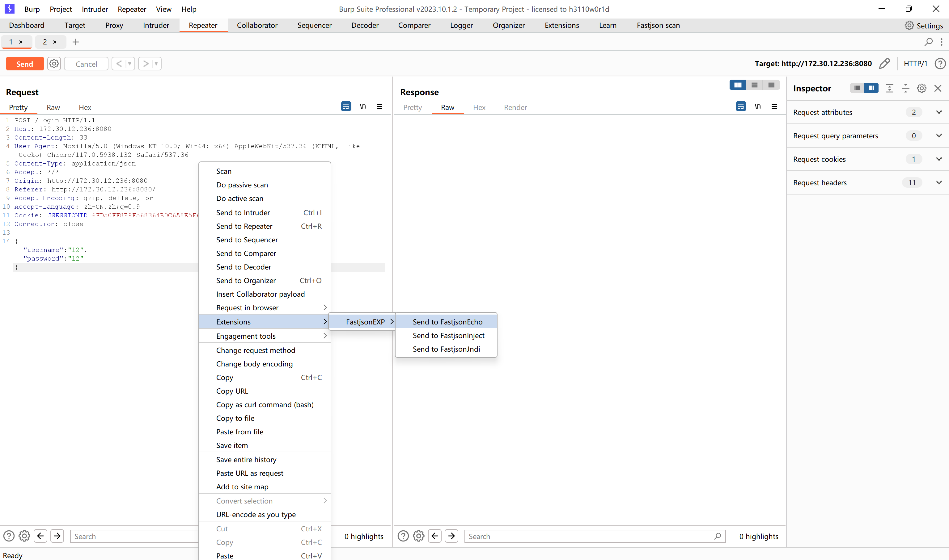Switch response to side-by-side layout view
Image resolution: width=949 pixels, height=560 pixels.
tap(738, 85)
